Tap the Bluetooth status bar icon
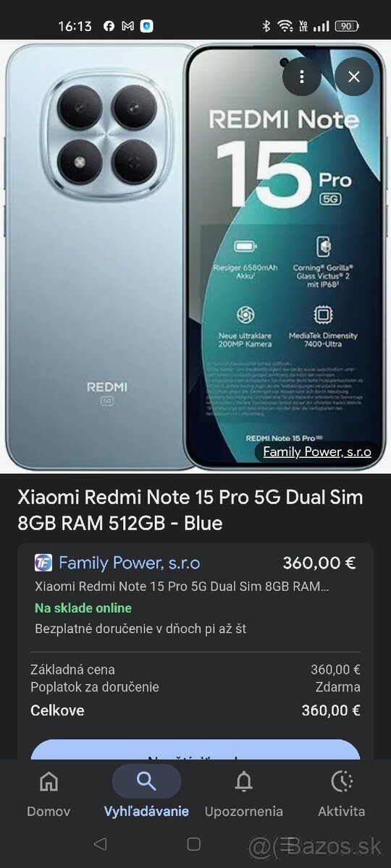 click(x=266, y=26)
